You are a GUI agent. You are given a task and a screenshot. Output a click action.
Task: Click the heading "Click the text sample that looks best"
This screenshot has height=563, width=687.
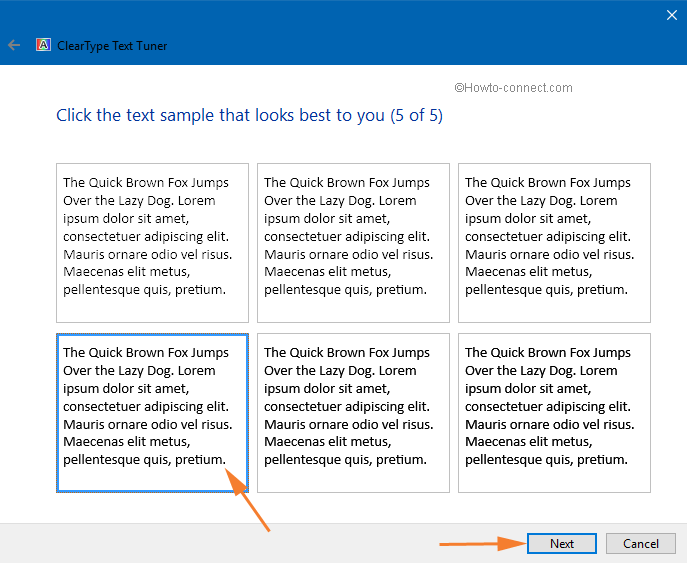click(220, 116)
